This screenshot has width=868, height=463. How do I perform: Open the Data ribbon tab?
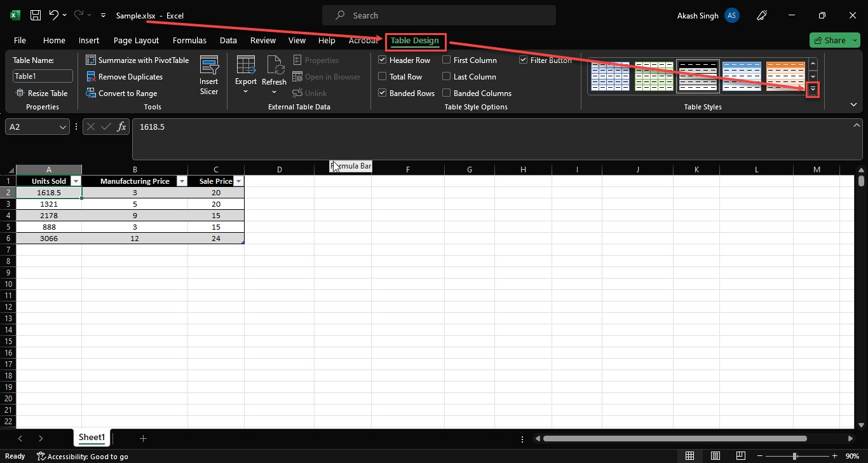pos(228,40)
